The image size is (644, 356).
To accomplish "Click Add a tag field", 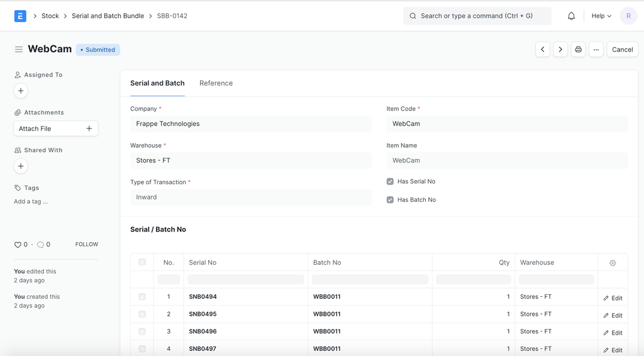I will pos(31,202).
